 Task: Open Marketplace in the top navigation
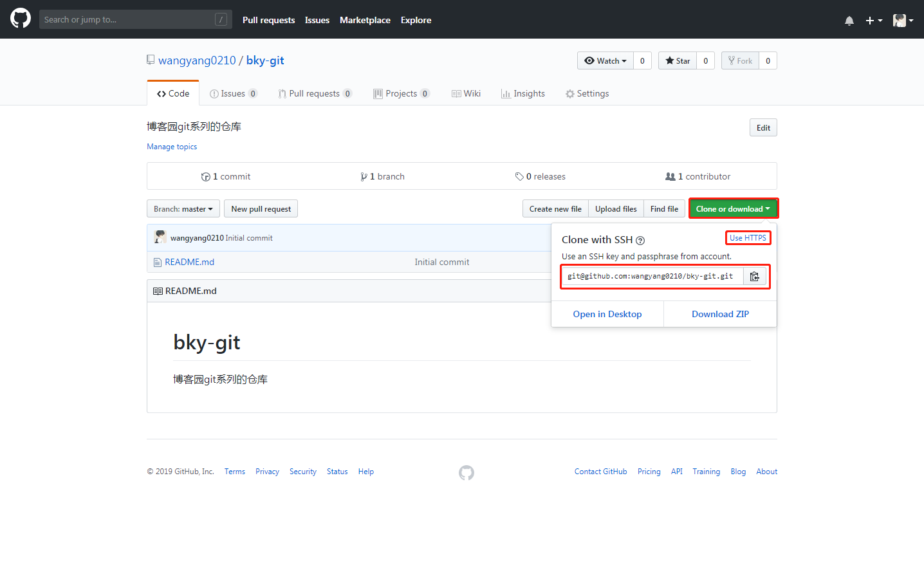[365, 20]
